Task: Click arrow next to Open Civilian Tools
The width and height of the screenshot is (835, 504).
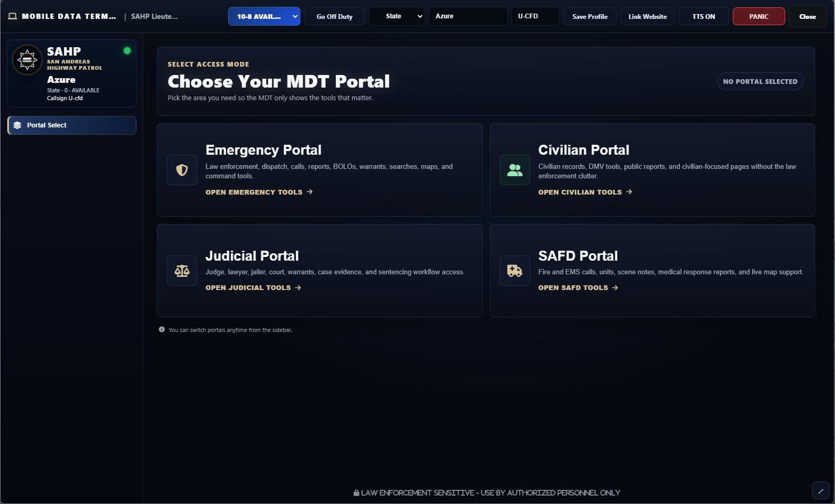Action: coord(629,192)
